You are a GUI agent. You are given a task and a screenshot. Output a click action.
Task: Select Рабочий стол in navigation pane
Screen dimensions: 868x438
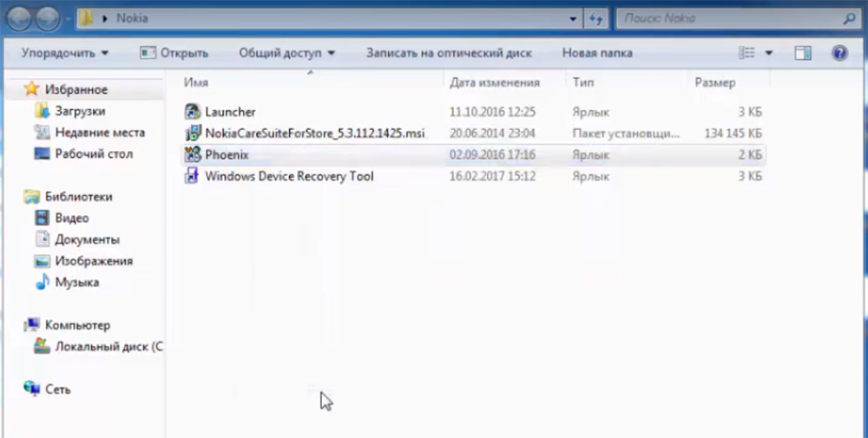pos(94,154)
